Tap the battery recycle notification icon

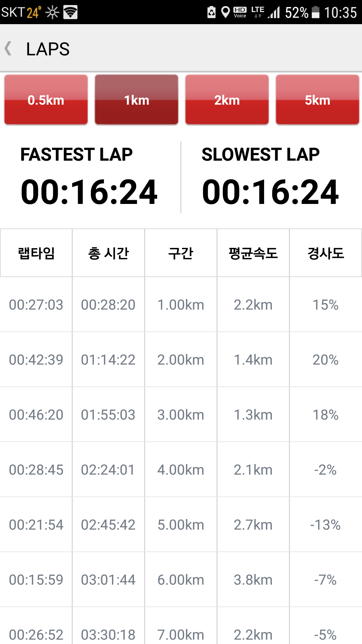click(212, 12)
